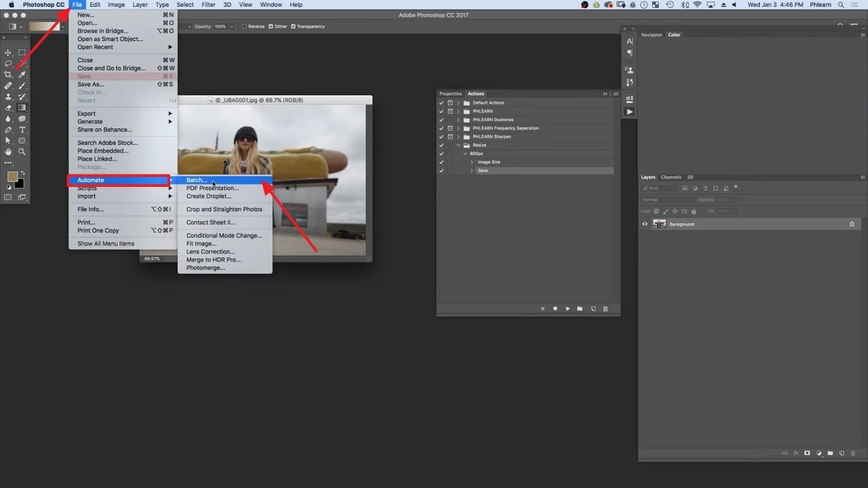Open the gradient preview picker in options bar
868x488 pixels.
[x=44, y=27]
